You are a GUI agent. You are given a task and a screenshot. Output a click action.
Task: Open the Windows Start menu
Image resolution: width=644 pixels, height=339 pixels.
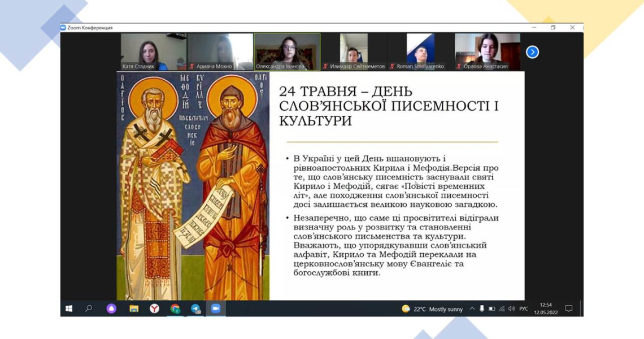click(x=69, y=308)
